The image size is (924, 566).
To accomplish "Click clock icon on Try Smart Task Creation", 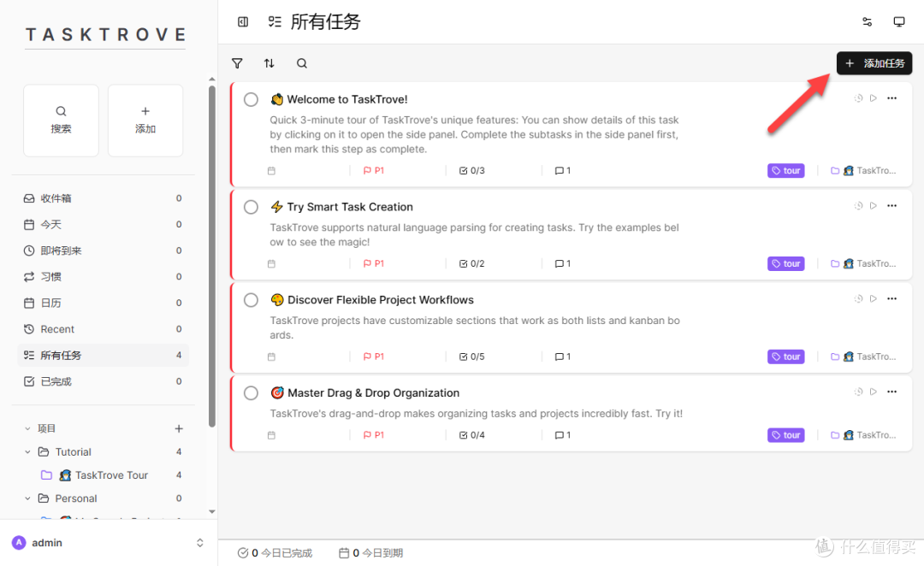I will coord(858,205).
